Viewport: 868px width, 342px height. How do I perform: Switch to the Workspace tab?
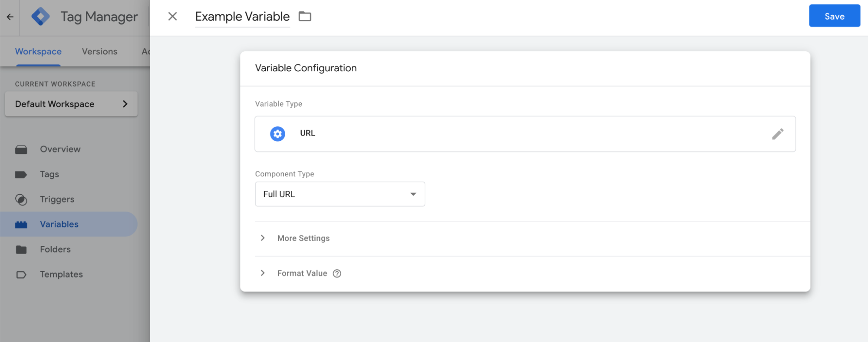pyautogui.click(x=38, y=51)
